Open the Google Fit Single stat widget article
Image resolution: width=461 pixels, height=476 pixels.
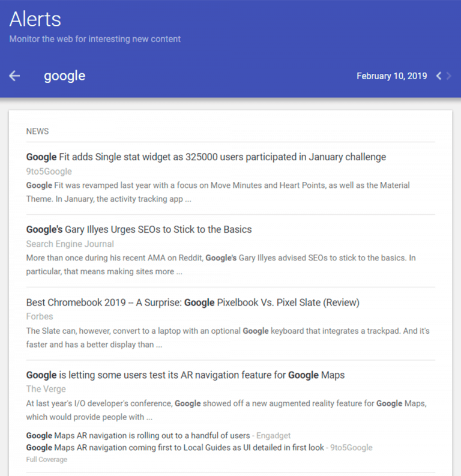pos(206,157)
